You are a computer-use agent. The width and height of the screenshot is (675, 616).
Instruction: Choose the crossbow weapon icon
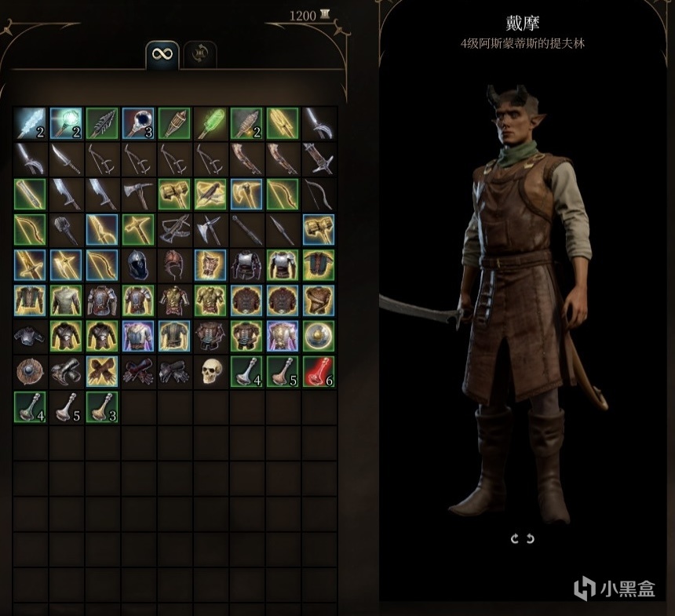(174, 229)
